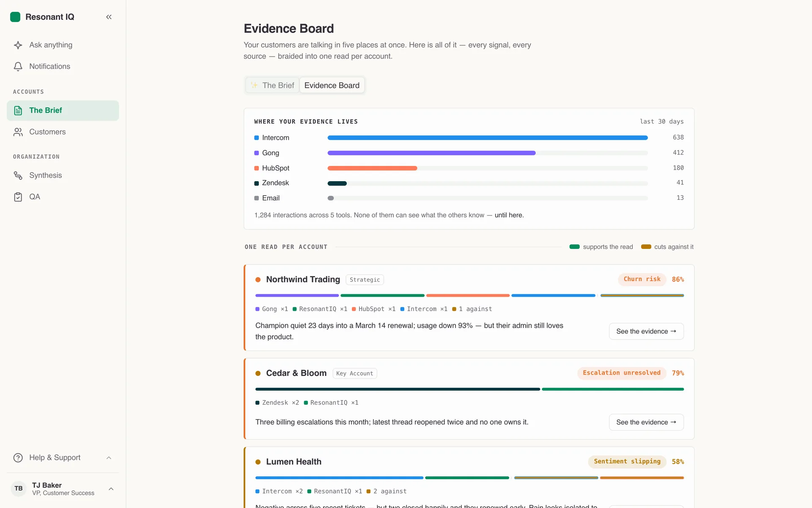Click the TB user avatar
The height and width of the screenshot is (508, 812).
(x=19, y=489)
